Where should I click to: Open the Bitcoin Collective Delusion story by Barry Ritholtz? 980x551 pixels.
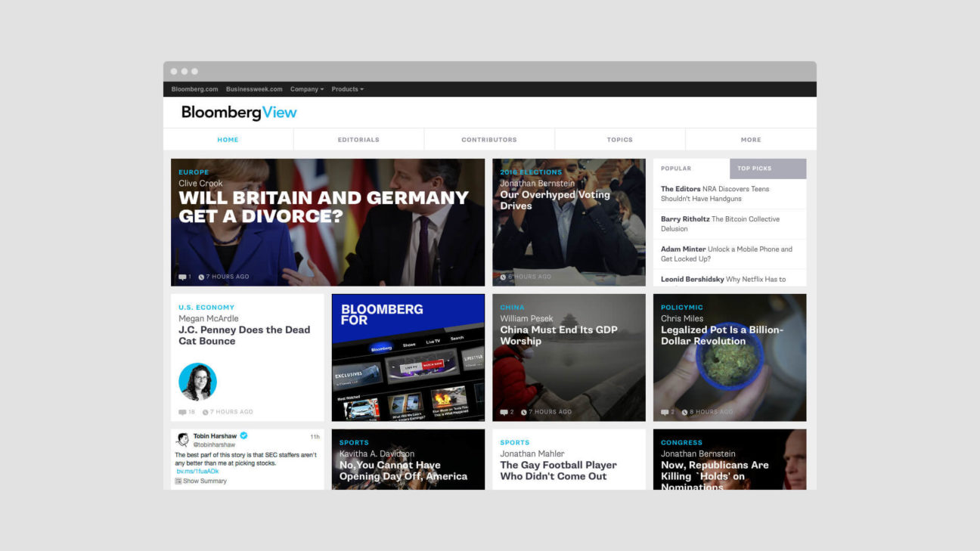point(719,224)
